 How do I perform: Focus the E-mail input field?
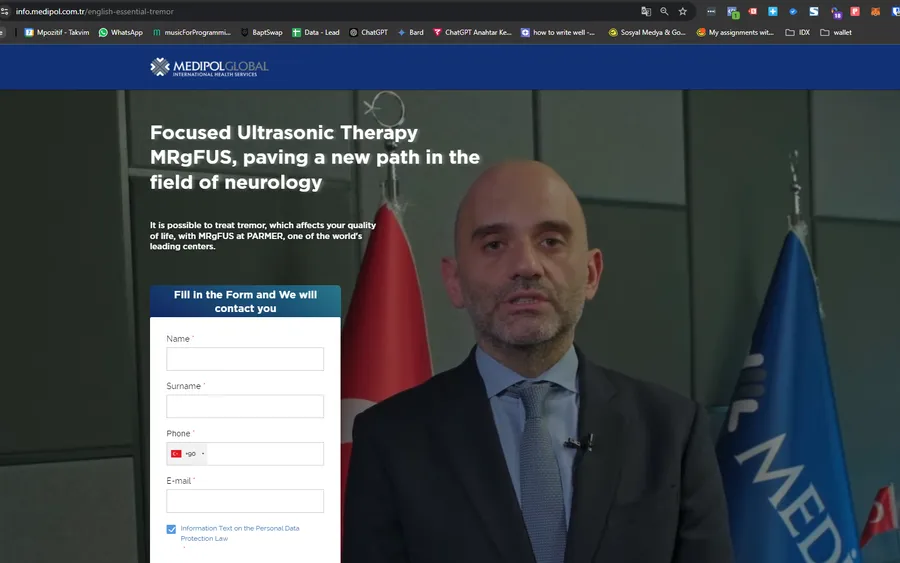pos(245,501)
